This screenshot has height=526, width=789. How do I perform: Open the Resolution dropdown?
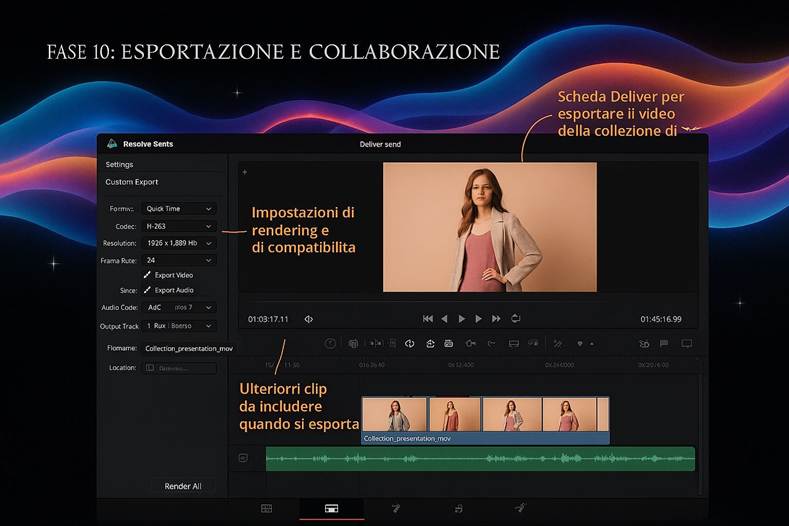click(x=179, y=243)
